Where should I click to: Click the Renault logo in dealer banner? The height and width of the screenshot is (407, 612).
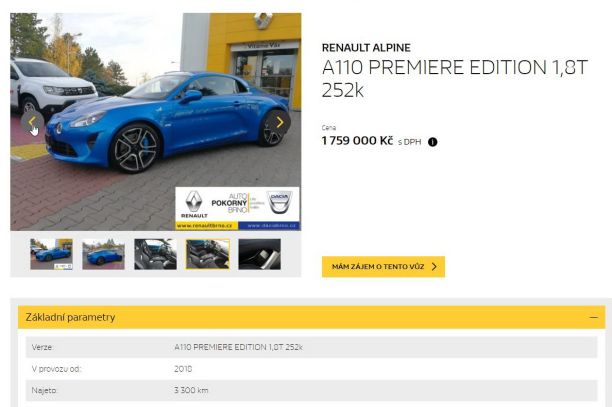[x=194, y=204]
